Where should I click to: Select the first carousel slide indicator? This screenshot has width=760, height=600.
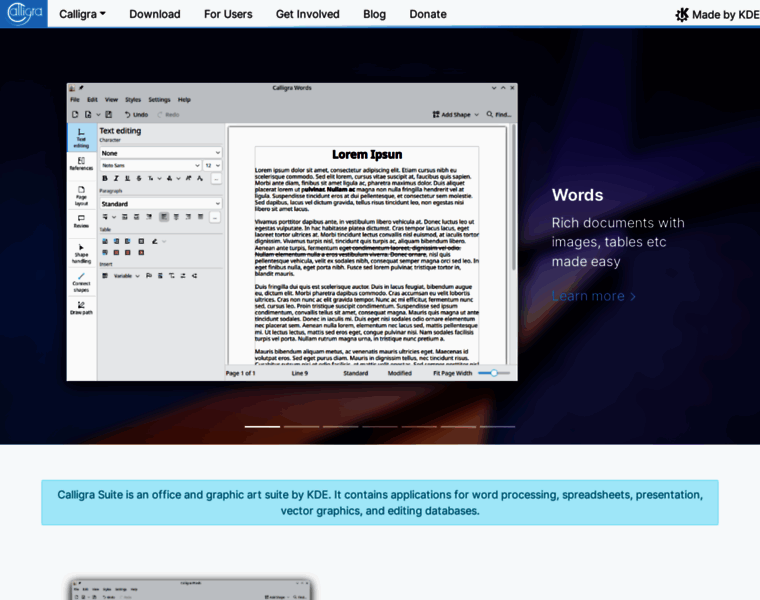point(262,426)
